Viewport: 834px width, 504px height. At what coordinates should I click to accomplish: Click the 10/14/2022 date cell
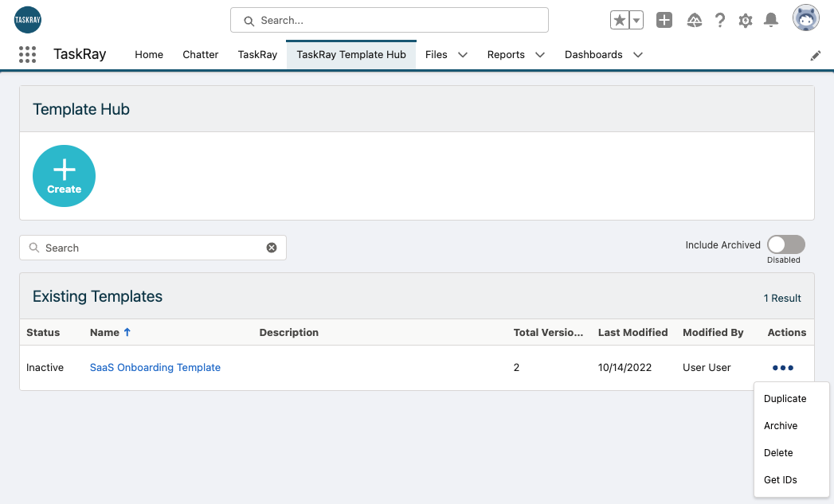(x=625, y=367)
